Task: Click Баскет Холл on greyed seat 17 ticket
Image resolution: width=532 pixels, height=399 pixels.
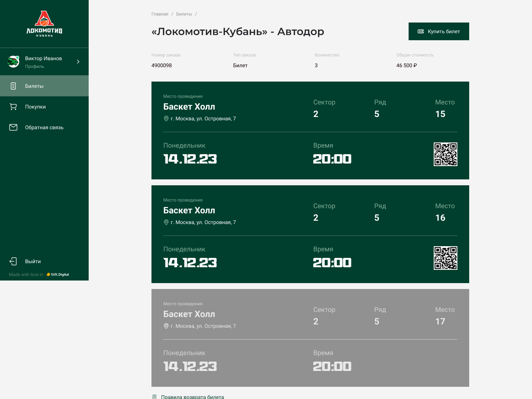Action: point(189,314)
